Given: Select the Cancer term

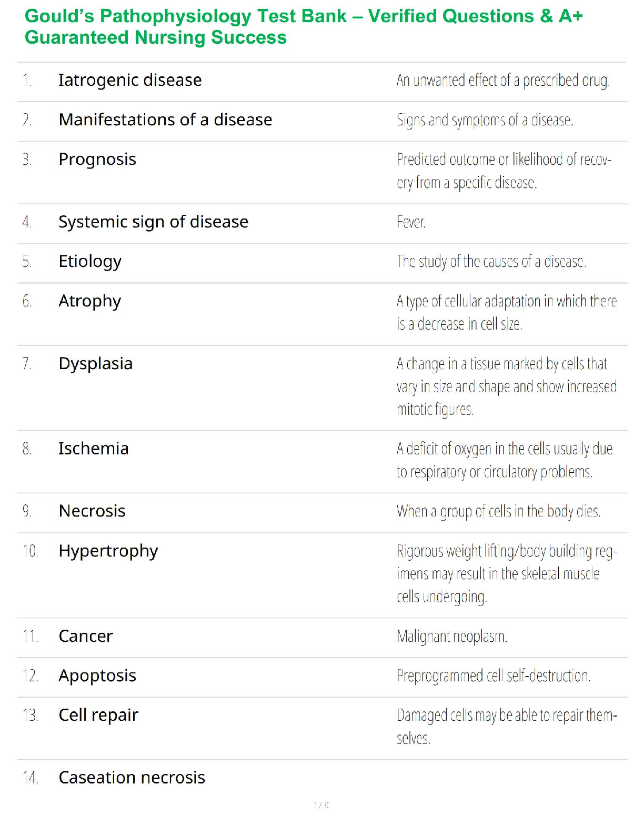Looking at the screenshot, I should [x=86, y=636].
